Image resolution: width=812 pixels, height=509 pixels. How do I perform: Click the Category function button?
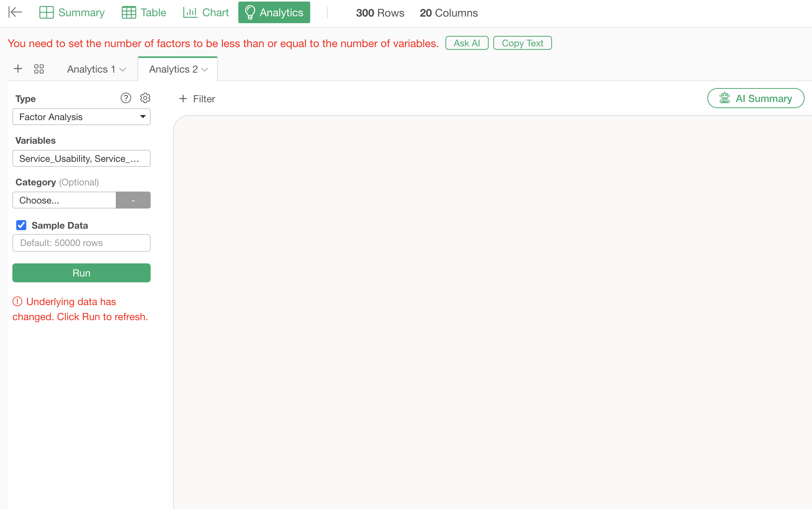click(133, 200)
